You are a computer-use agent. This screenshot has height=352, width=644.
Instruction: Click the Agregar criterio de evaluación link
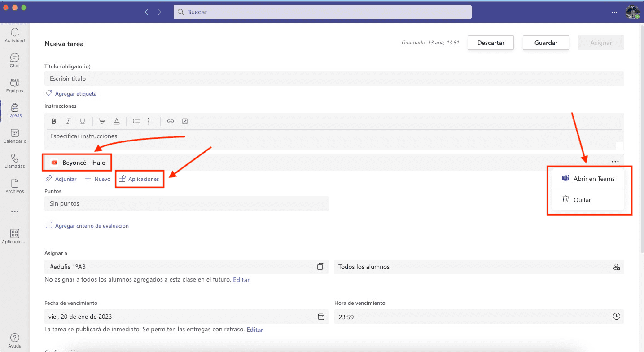(x=92, y=226)
